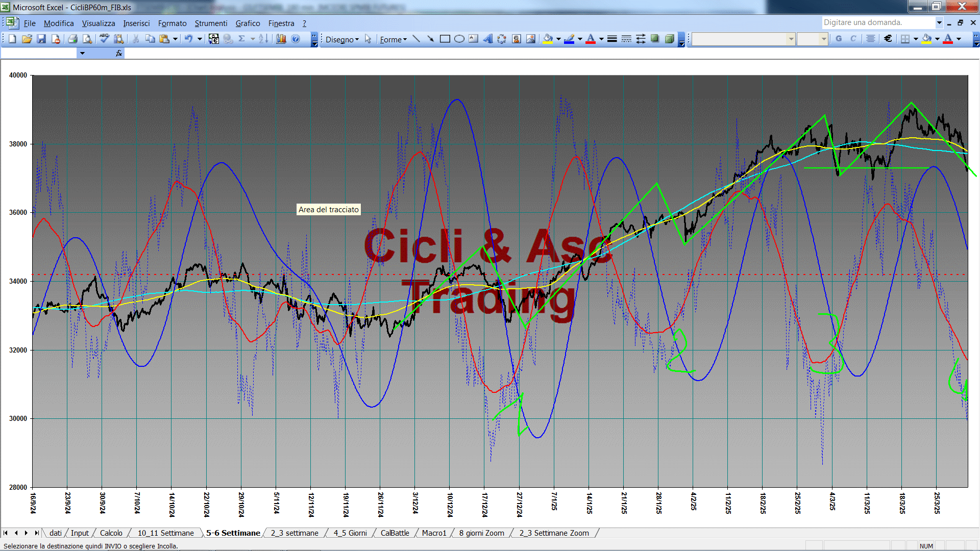
Task: Click the Sort ascending A-Z icon
Action: click(263, 39)
